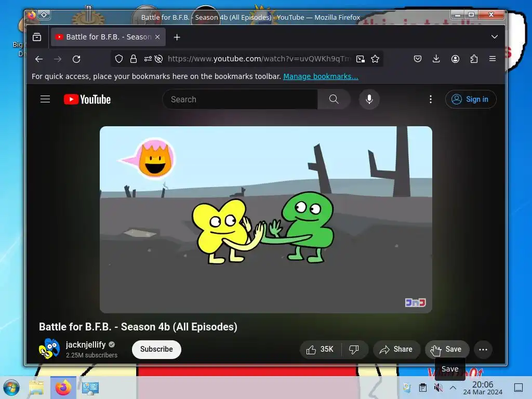Image resolution: width=532 pixels, height=399 pixels.
Task: Open the YouTube guide sidebar menu
Action: 45,99
